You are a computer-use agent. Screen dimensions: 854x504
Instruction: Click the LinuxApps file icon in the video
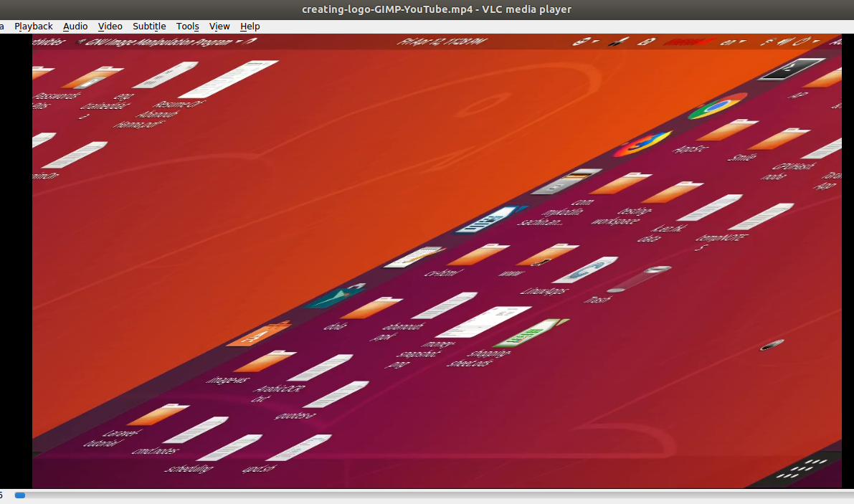tap(586, 270)
